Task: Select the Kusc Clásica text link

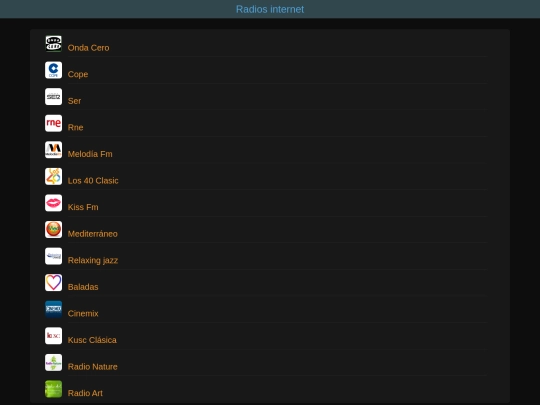Action: (x=92, y=340)
